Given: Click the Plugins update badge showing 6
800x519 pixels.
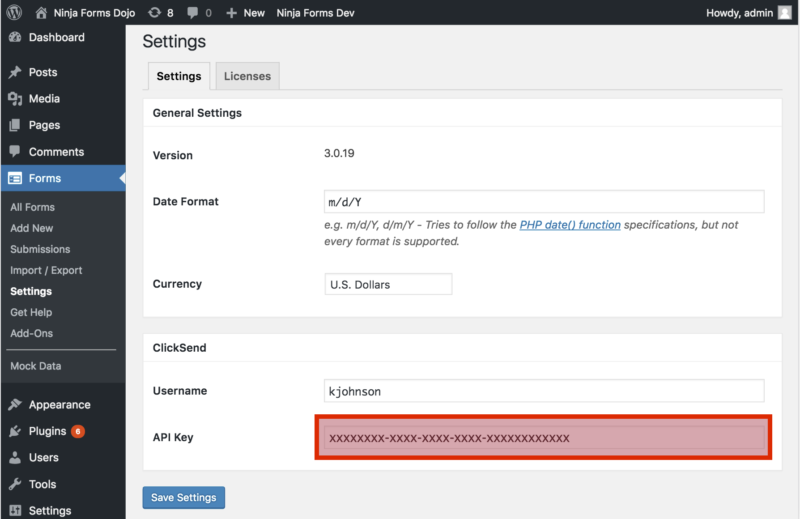Looking at the screenshot, I should coord(78,431).
